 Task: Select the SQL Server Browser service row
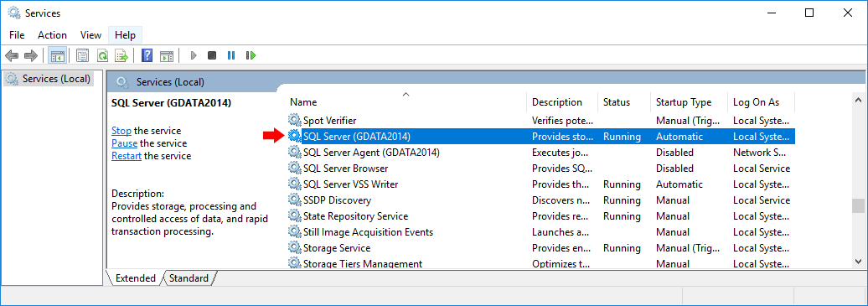541,168
